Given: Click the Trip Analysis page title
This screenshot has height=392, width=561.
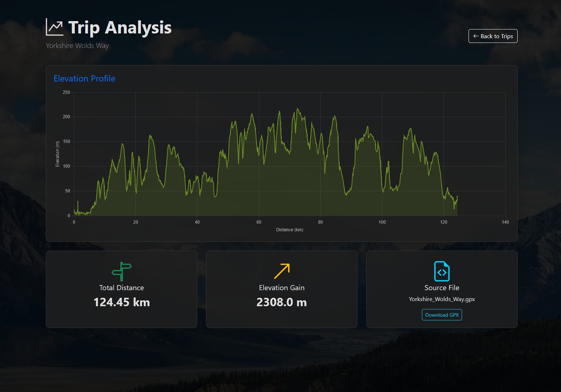Looking at the screenshot, I should click(x=119, y=27).
